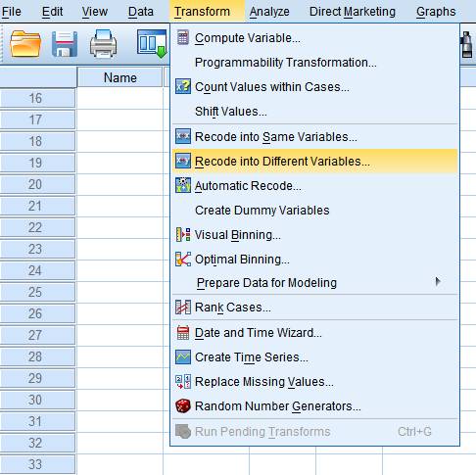
Task: Select row header 25
Action: (37, 292)
